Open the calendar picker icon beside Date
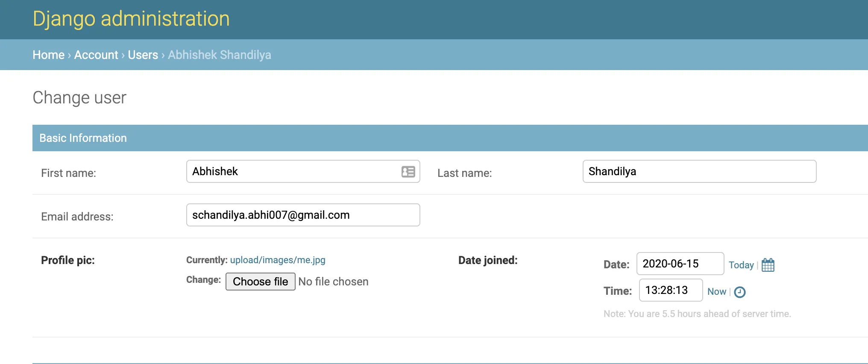The image size is (868, 364). click(768, 265)
